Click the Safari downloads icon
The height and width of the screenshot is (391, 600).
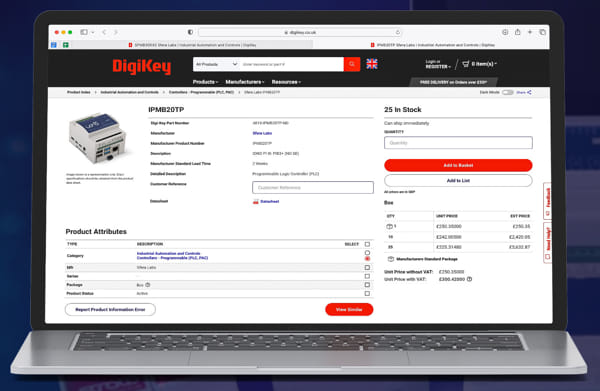pyautogui.click(x=505, y=32)
